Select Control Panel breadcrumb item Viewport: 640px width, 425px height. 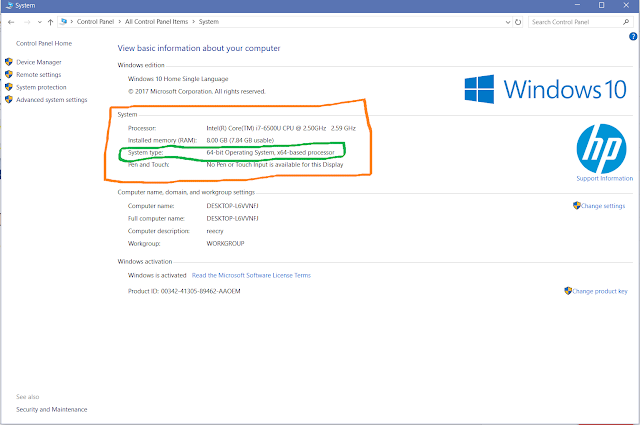(96, 22)
